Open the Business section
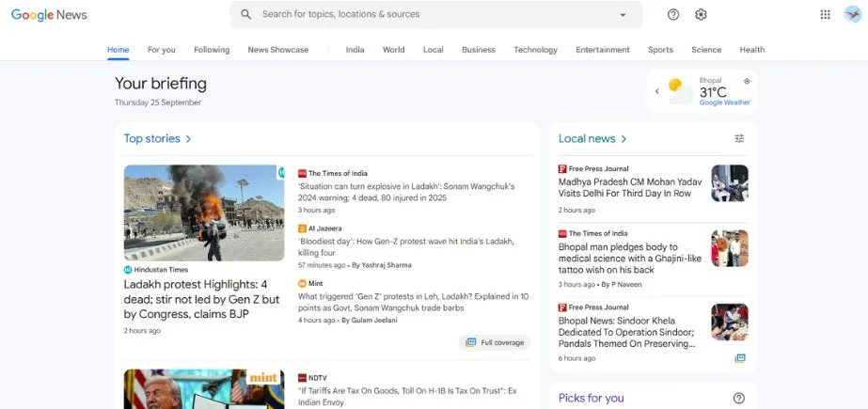Image resolution: width=868 pixels, height=409 pixels. (x=479, y=50)
